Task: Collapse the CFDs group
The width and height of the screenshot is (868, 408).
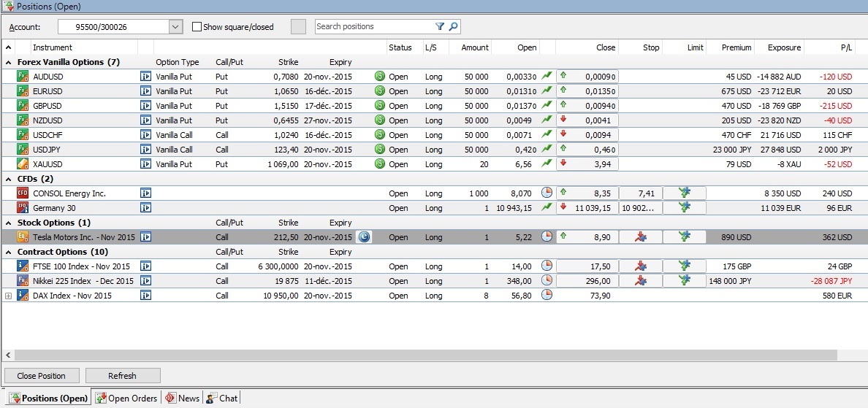Action: (x=8, y=179)
